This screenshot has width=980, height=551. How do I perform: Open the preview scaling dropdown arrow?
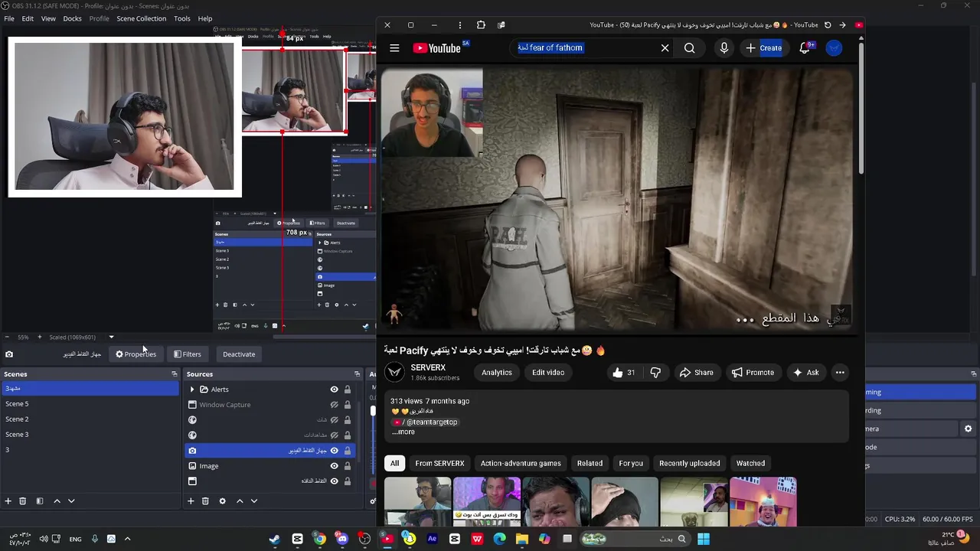coord(111,337)
